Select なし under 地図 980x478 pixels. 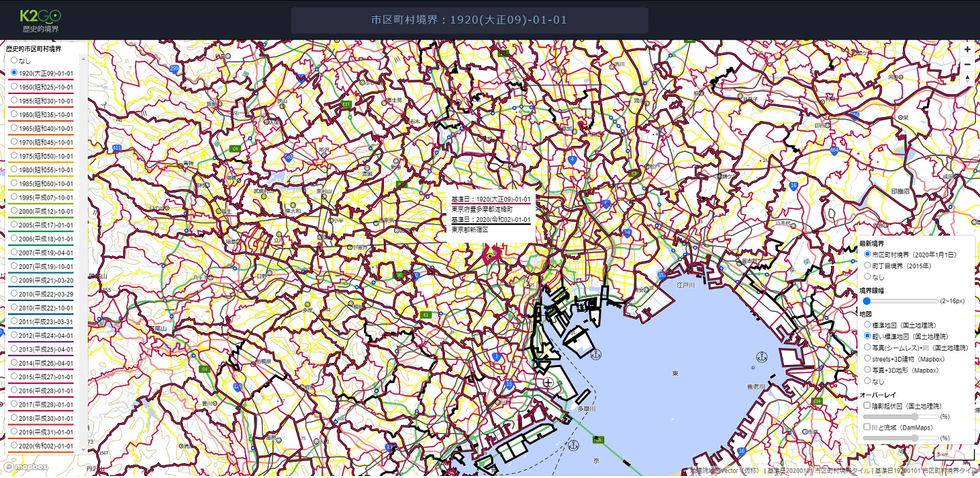point(867,381)
